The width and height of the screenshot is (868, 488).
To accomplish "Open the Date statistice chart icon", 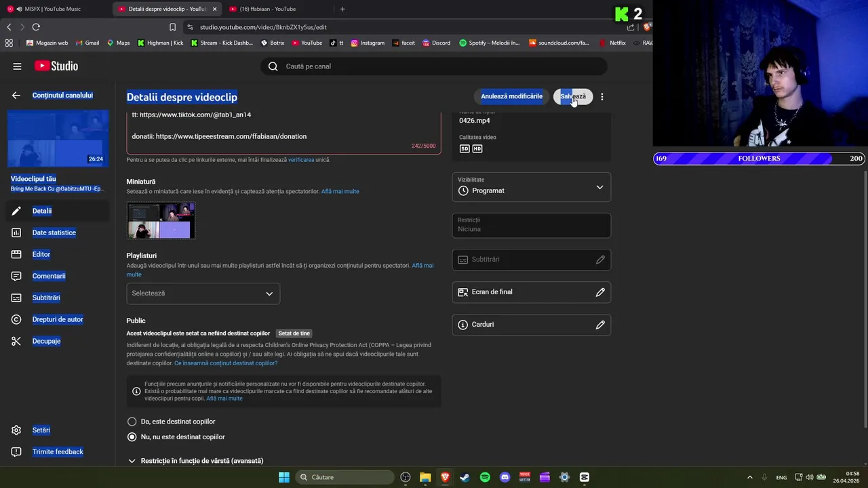I will click(x=16, y=232).
